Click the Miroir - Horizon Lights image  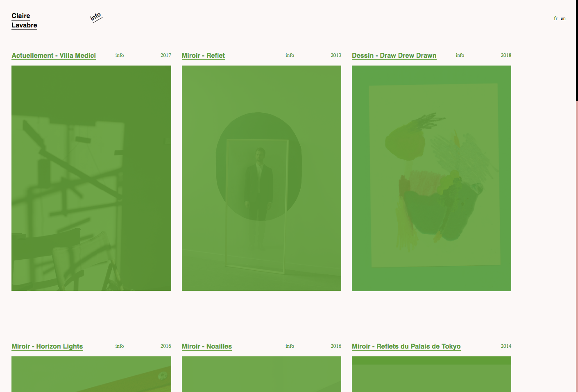point(91,374)
